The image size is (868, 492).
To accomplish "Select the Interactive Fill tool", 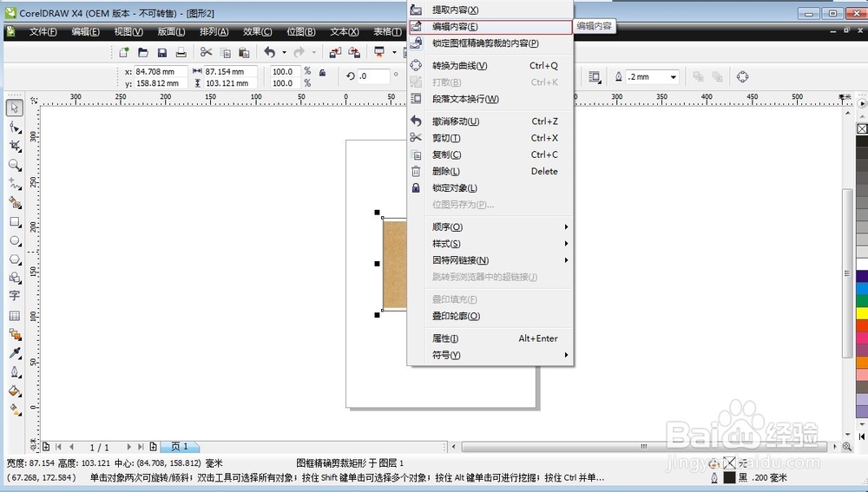I will pyautogui.click(x=15, y=410).
